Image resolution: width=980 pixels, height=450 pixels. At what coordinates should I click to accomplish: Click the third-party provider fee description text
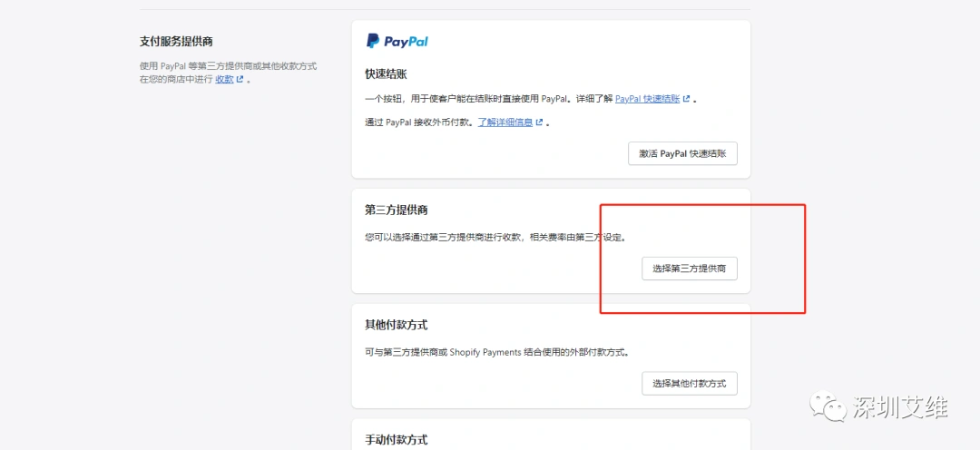pyautogui.click(x=496, y=238)
